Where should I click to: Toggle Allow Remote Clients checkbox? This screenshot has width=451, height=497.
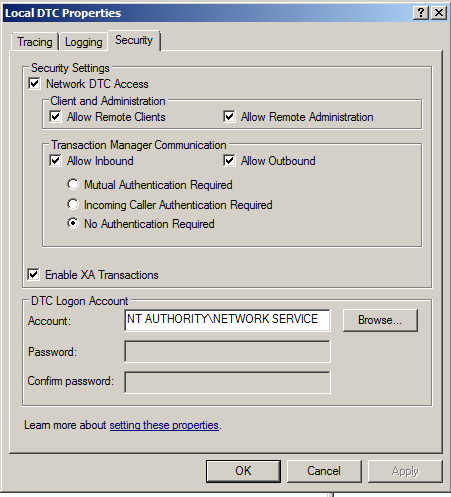point(55,116)
